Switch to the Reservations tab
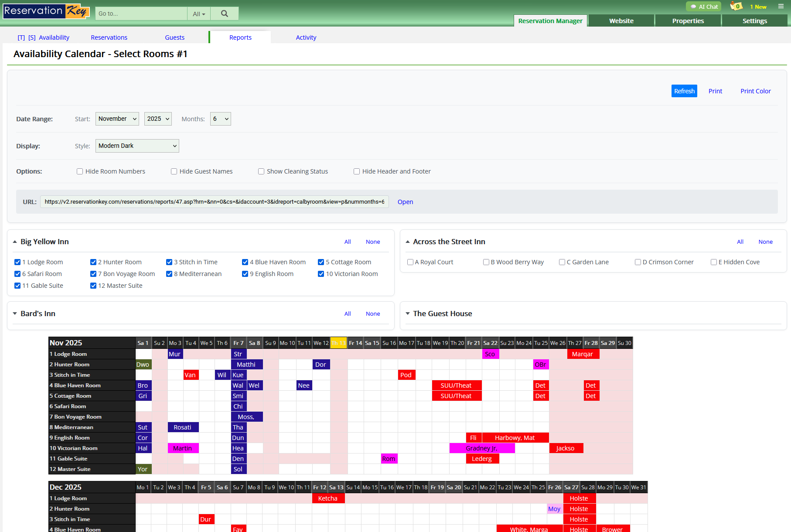Image resolution: width=791 pixels, height=532 pixels. coord(109,38)
